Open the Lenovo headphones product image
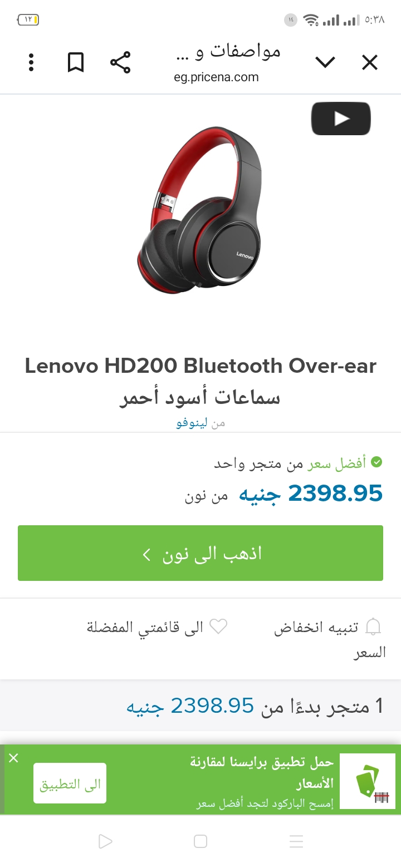Image resolution: width=401 pixels, height=868 pixels. click(x=199, y=210)
